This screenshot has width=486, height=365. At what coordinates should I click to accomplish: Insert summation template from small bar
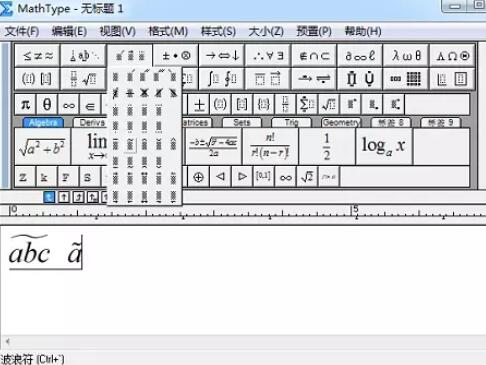tap(307, 105)
